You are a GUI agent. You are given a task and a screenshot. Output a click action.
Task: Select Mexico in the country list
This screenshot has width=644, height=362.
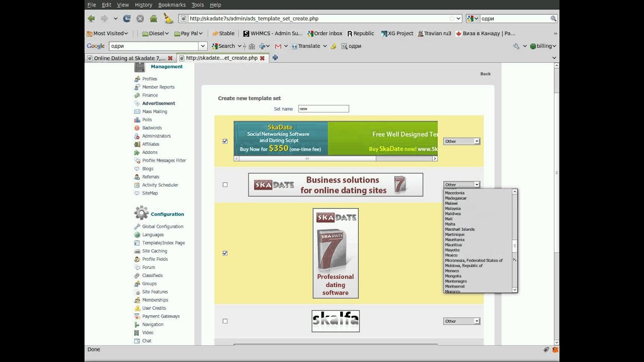451,255
